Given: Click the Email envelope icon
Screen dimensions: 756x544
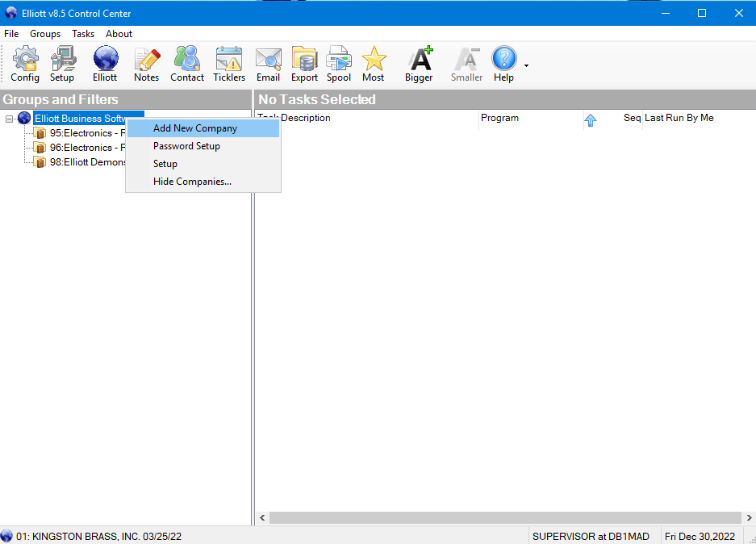Looking at the screenshot, I should [x=268, y=64].
